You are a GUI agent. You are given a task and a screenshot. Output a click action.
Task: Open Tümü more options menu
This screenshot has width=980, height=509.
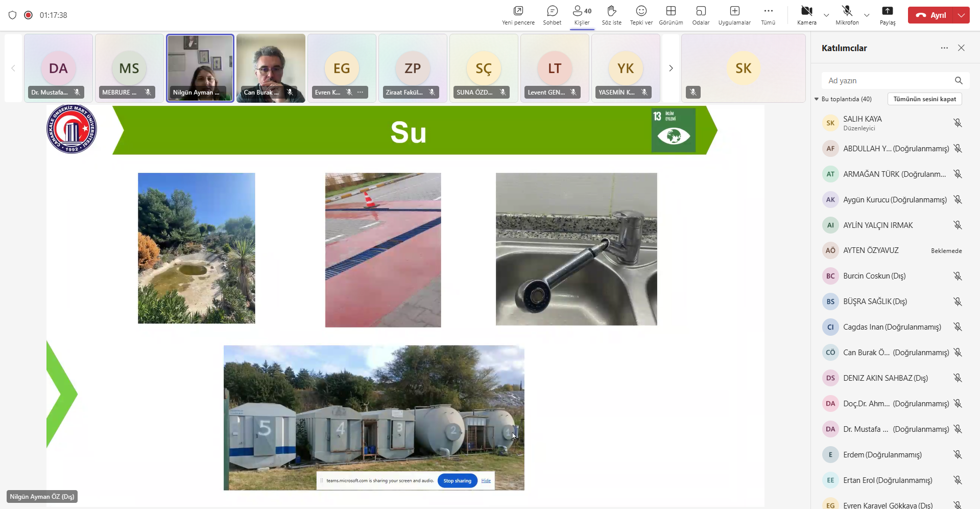[768, 15]
